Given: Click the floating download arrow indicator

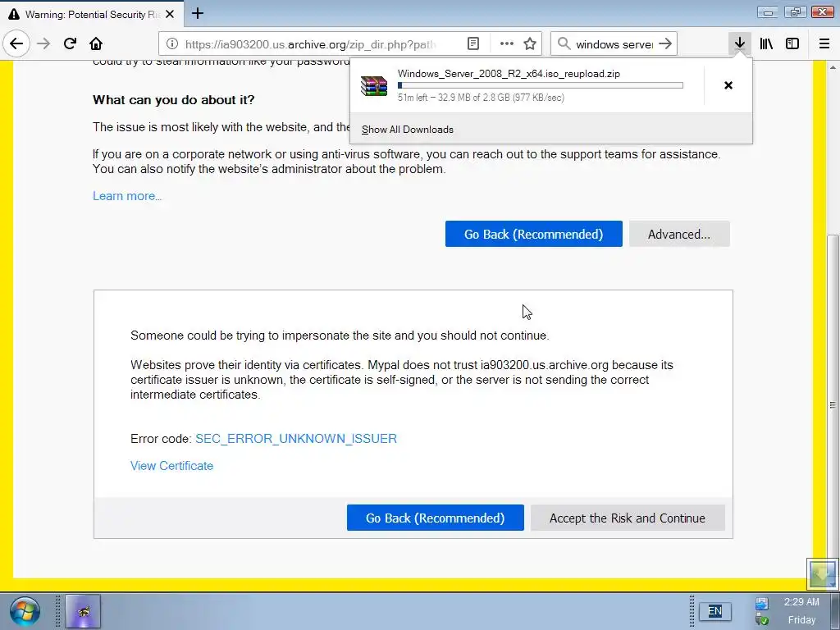Looking at the screenshot, I should click(x=822, y=574).
